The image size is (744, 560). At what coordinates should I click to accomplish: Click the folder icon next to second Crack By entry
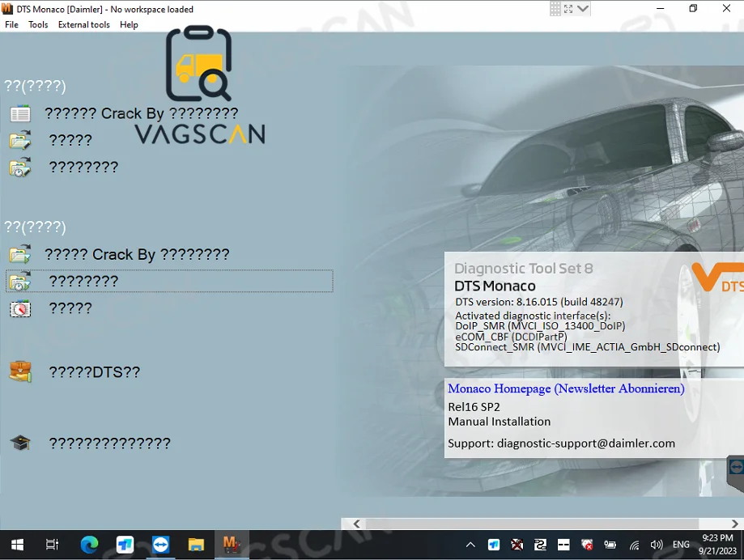click(x=20, y=253)
